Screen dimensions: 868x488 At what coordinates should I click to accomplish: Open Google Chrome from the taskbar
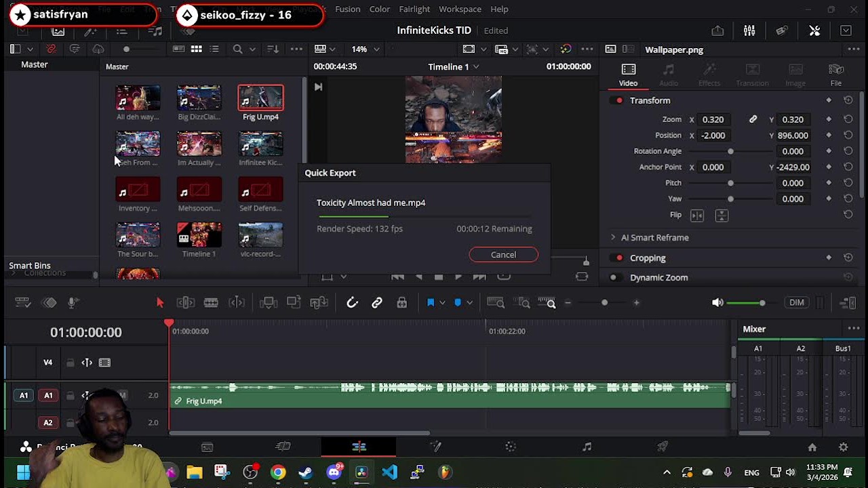(278, 472)
